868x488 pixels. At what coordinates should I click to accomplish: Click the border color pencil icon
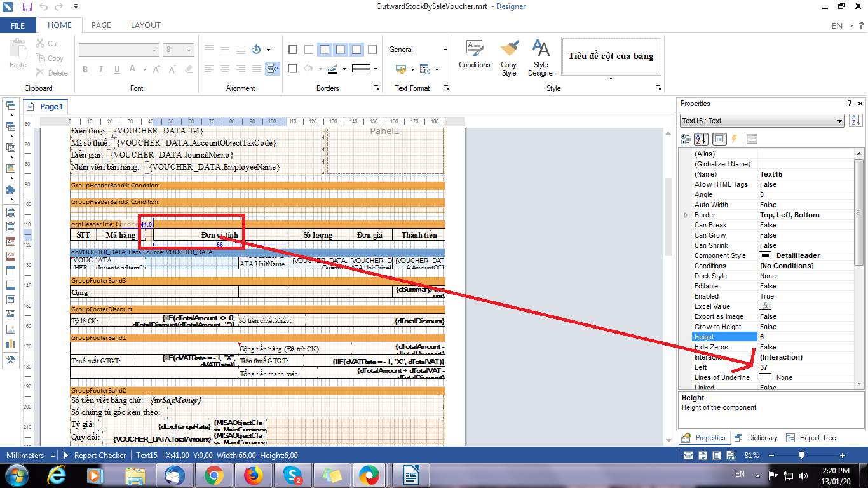click(x=333, y=68)
